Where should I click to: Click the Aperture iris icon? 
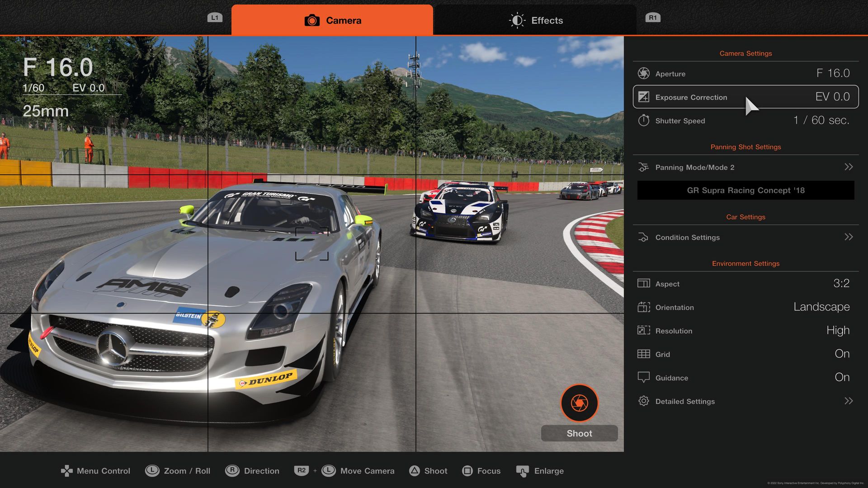pos(643,73)
